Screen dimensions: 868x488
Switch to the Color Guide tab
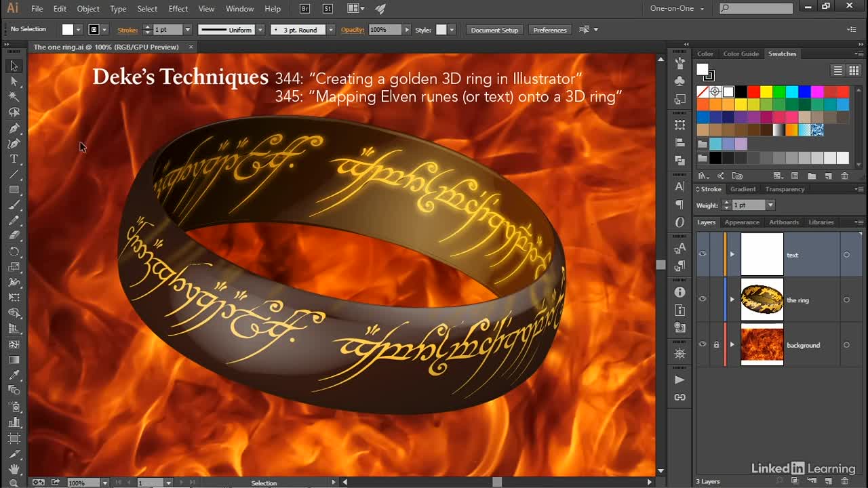coord(741,54)
